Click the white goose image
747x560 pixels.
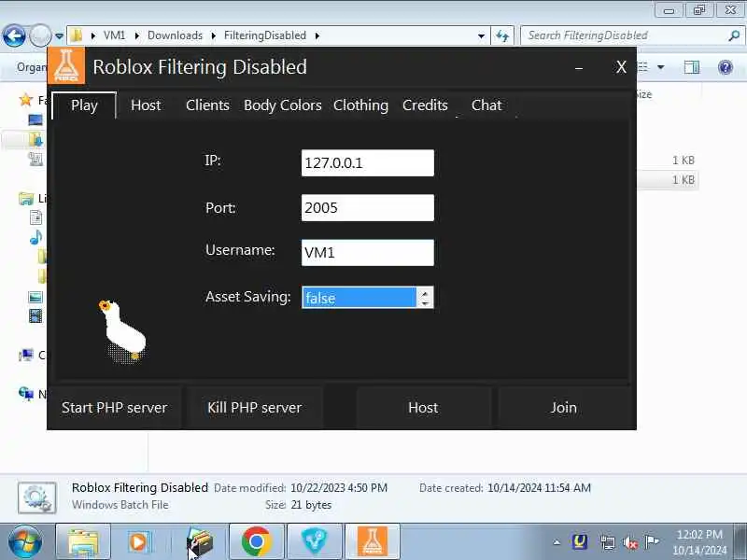123,331
